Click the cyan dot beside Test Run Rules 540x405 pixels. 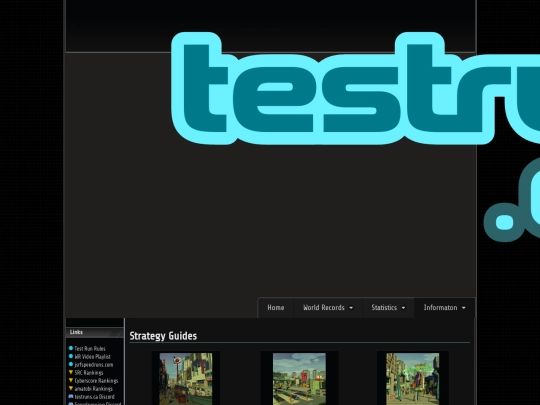point(71,348)
